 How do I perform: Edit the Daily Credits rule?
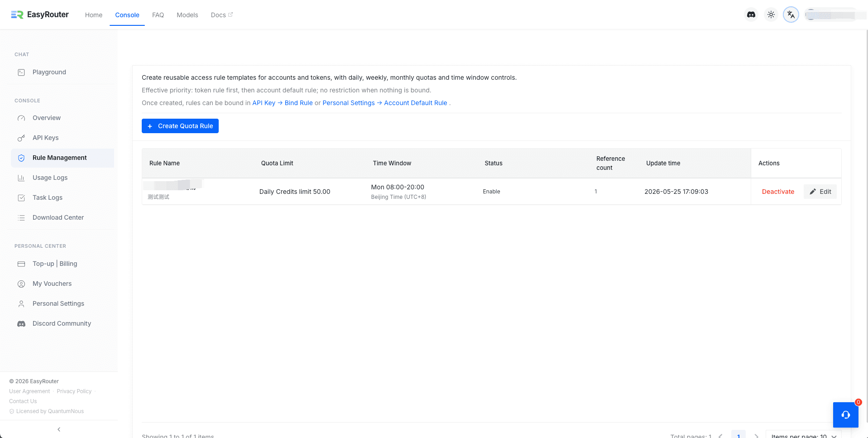pyautogui.click(x=820, y=192)
